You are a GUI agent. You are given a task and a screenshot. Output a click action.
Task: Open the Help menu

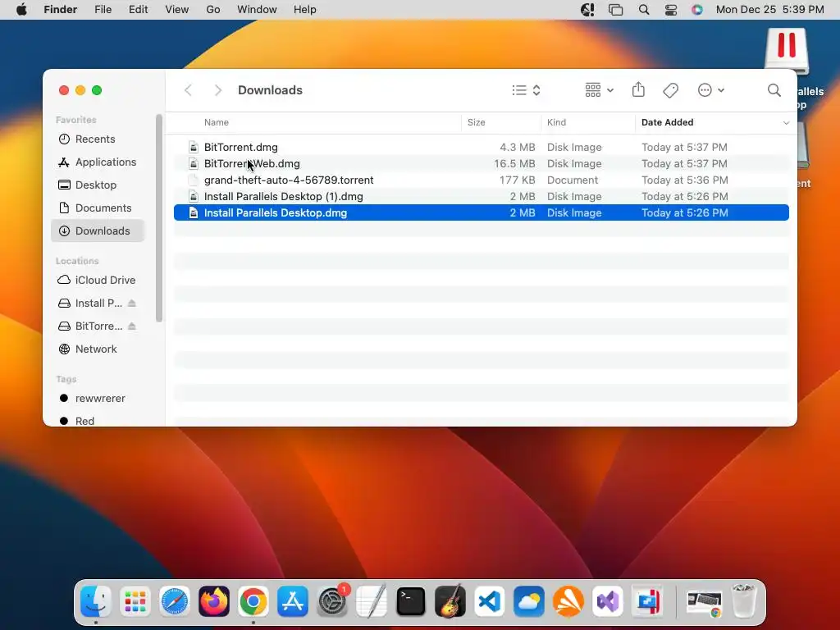[x=305, y=10]
